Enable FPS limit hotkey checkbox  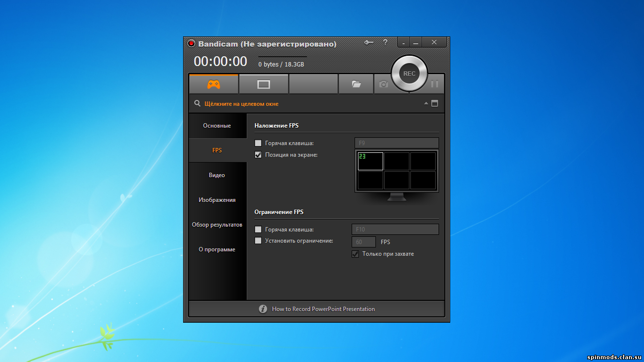258,229
